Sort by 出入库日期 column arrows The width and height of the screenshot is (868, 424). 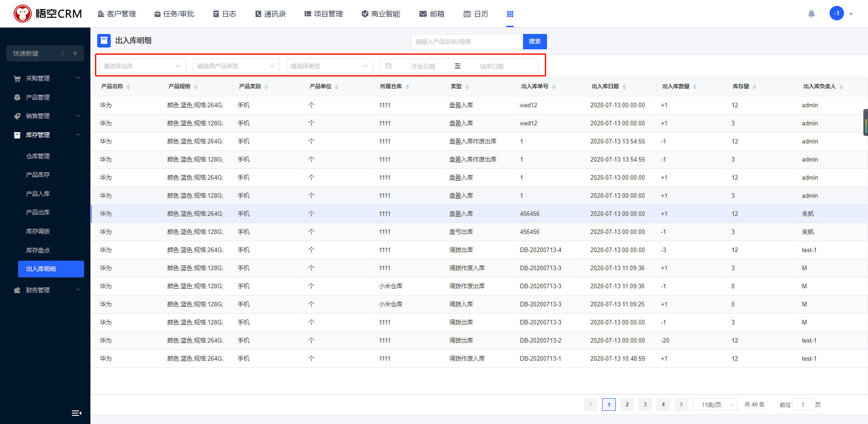(624, 86)
